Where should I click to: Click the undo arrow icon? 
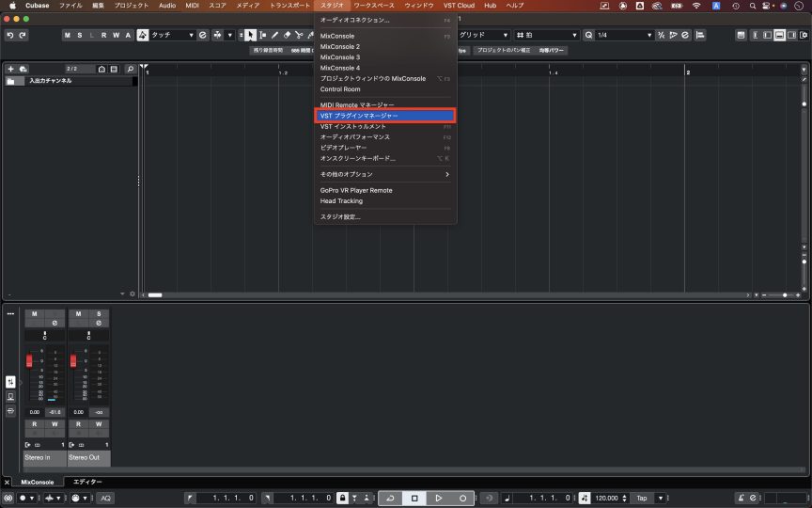click(9, 35)
